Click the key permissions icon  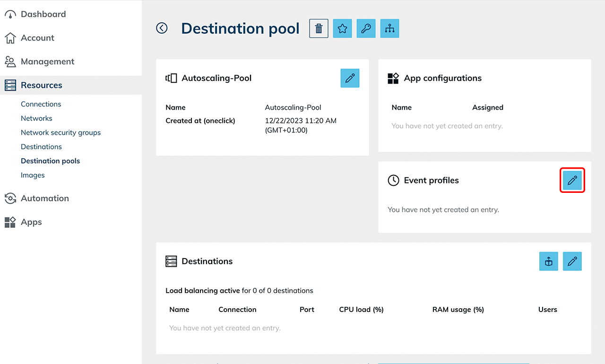point(366,28)
